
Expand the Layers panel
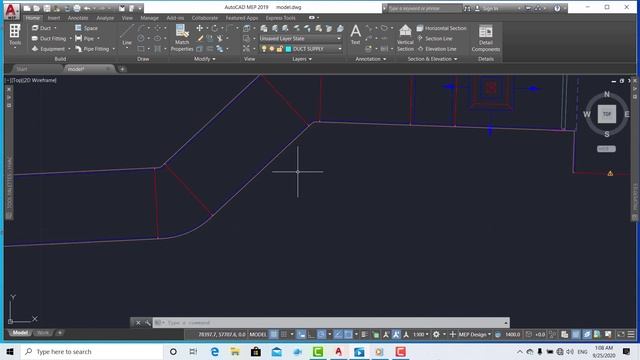302,59
